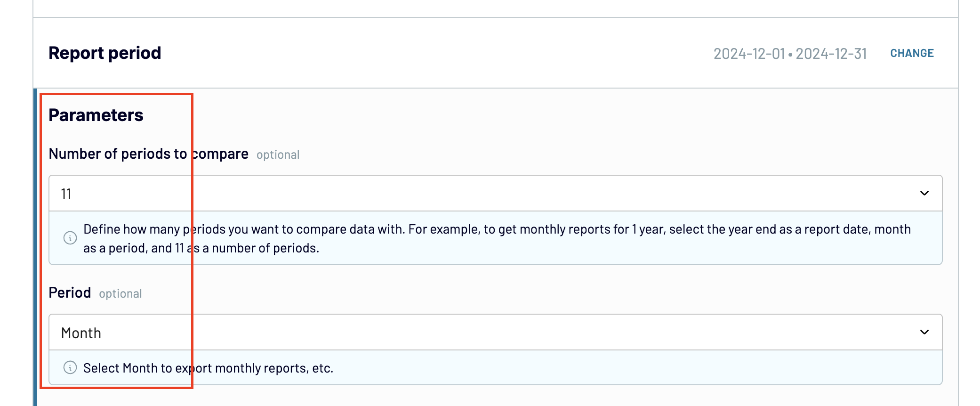Click the optional tag next to Period
Image resolution: width=980 pixels, height=406 pixels.
120,294
